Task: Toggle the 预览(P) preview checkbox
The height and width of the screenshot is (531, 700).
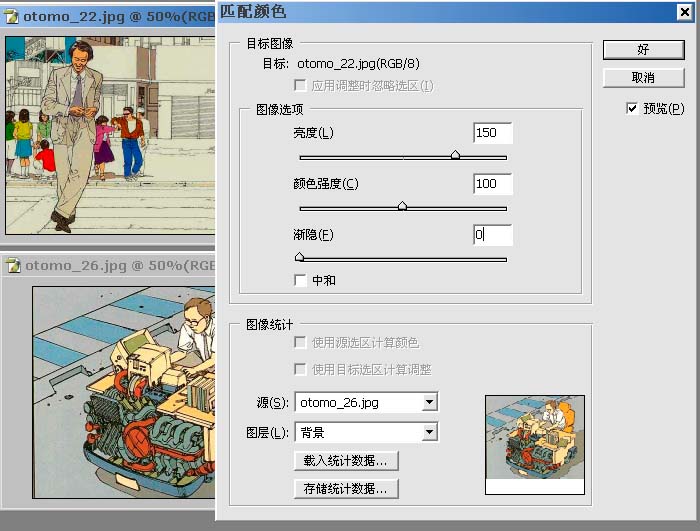Action: tap(632, 109)
